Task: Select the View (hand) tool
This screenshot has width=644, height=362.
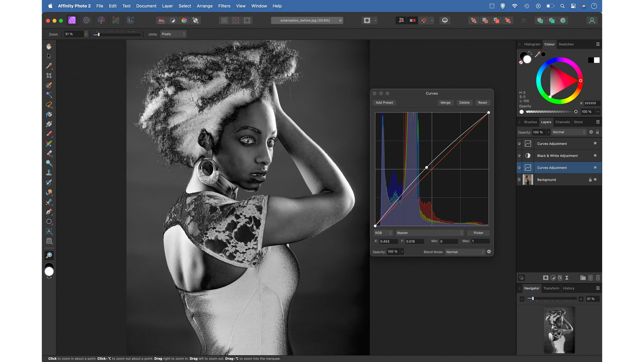Action: (49, 46)
